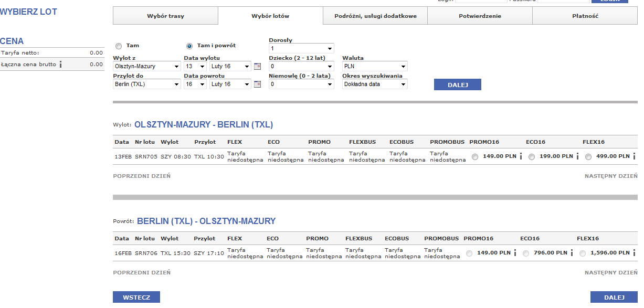Expand the Dorosły passenger count dropdown
The image size is (644, 308).
coord(301,49)
